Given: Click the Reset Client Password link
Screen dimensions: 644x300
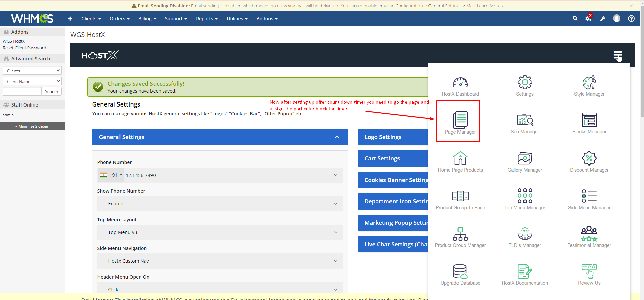Looking at the screenshot, I should 25,48.
